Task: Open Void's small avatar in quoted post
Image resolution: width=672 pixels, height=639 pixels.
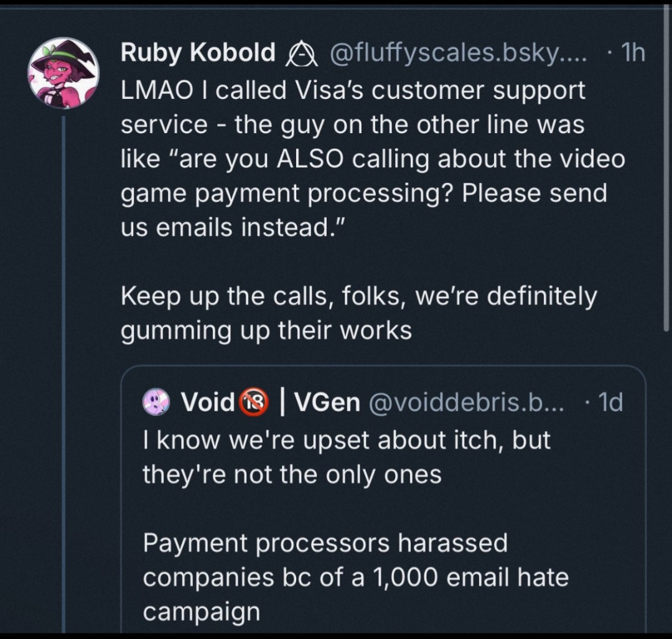Action: pos(156,402)
